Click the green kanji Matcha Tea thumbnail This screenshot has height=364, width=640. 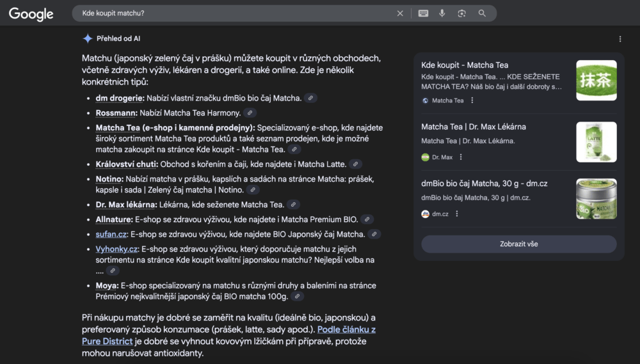(596, 81)
